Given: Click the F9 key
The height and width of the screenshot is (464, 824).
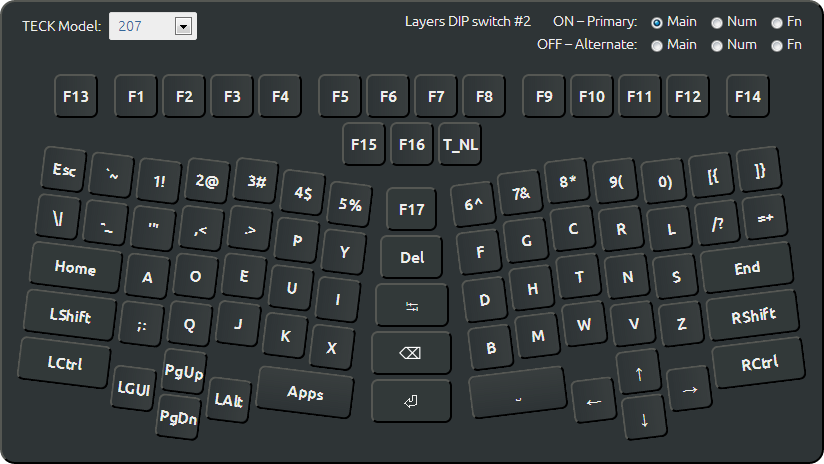Looking at the screenshot, I should (x=544, y=96).
